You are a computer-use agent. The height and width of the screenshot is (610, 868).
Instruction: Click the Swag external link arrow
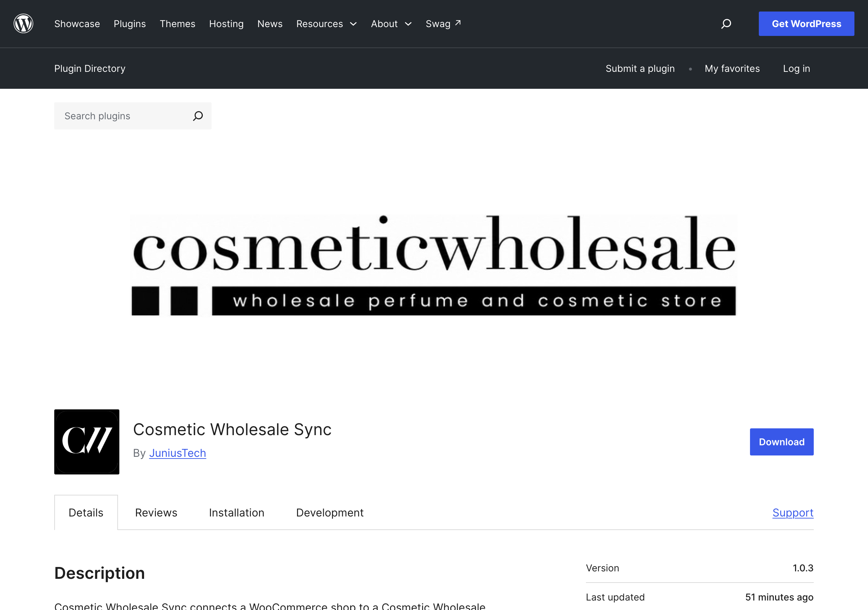(458, 23)
